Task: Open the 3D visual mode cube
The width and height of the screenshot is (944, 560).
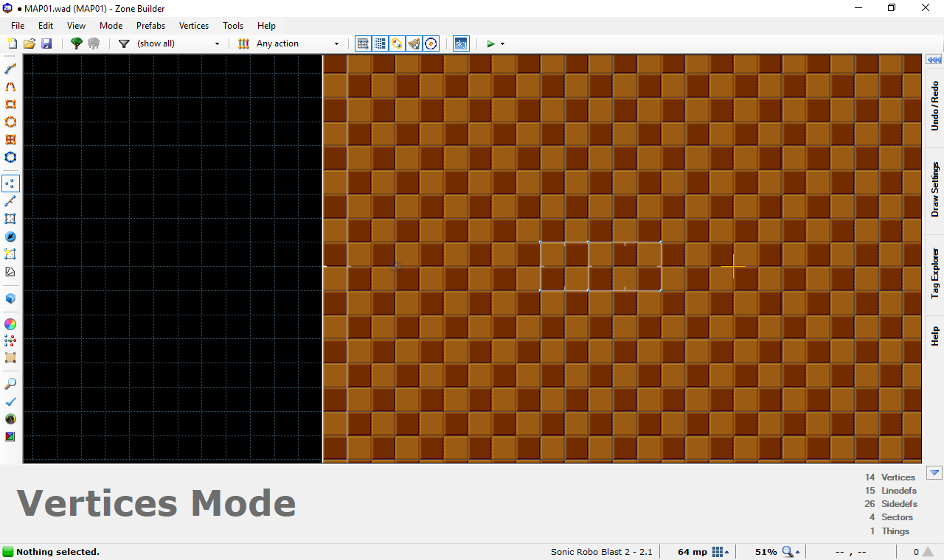Action: [10, 298]
